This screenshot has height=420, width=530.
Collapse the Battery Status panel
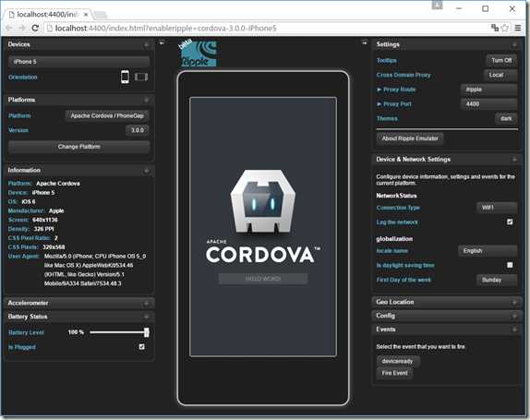tap(147, 317)
